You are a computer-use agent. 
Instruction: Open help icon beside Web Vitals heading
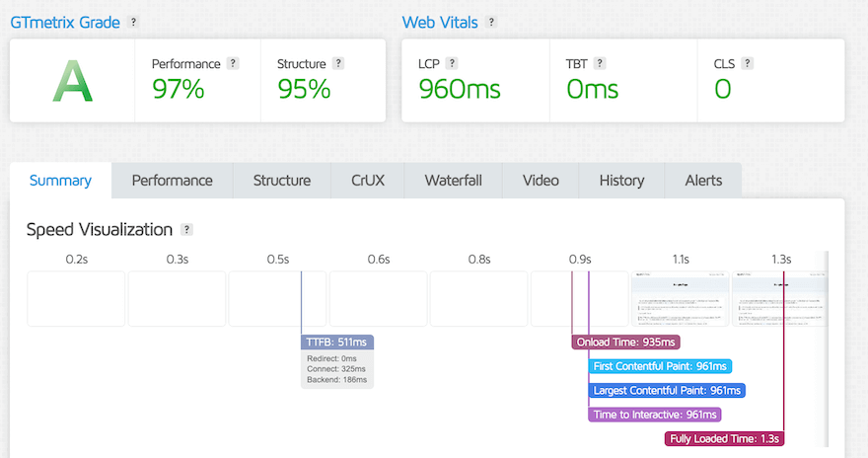pos(490,22)
